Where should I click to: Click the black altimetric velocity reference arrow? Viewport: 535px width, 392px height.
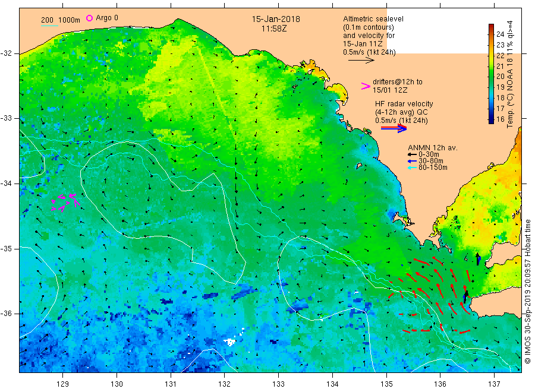click(361, 61)
